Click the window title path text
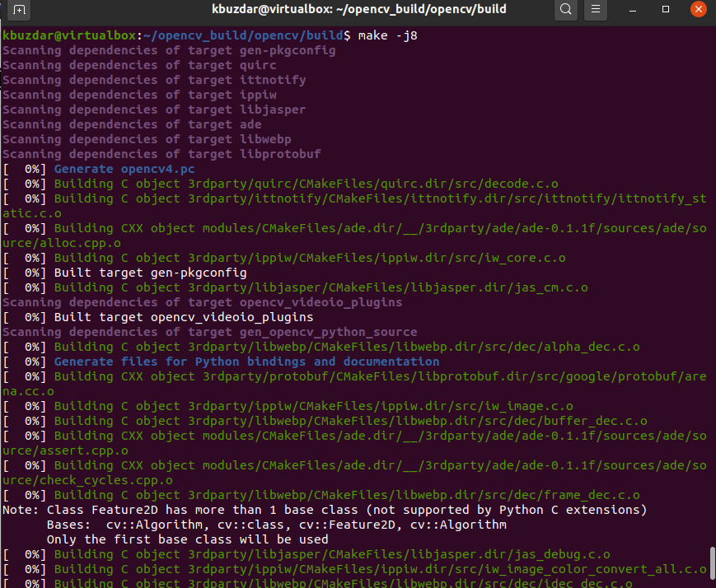 point(358,10)
